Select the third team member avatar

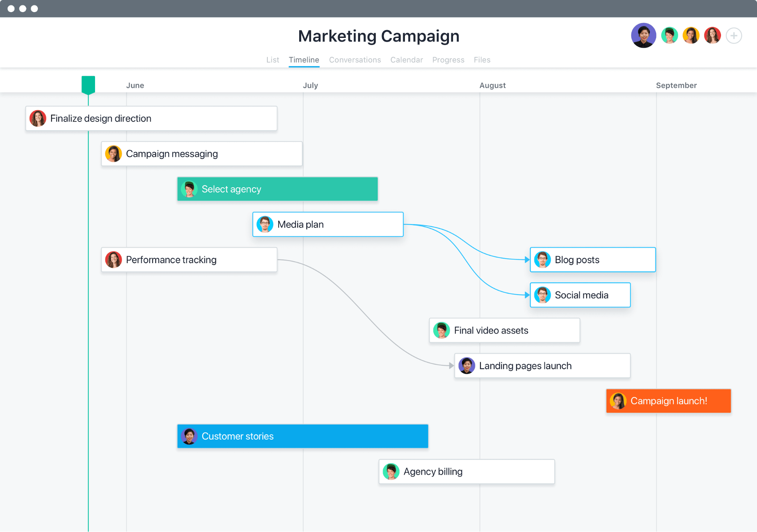[689, 36]
